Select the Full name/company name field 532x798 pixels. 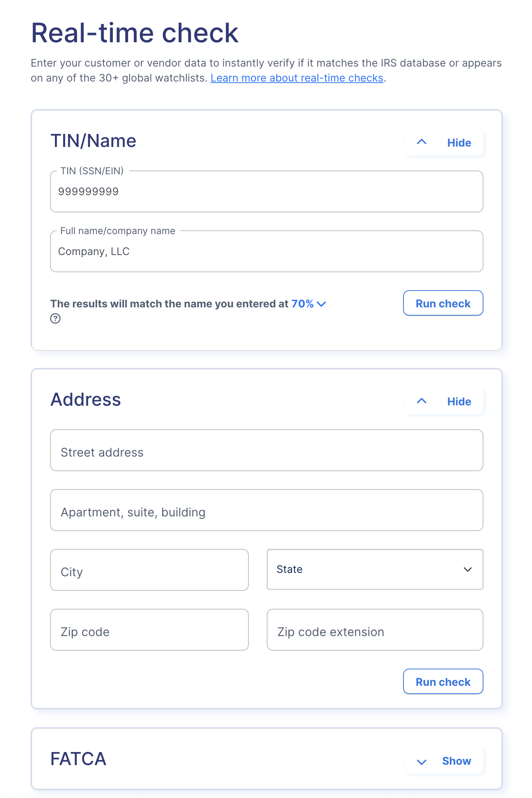click(x=267, y=251)
